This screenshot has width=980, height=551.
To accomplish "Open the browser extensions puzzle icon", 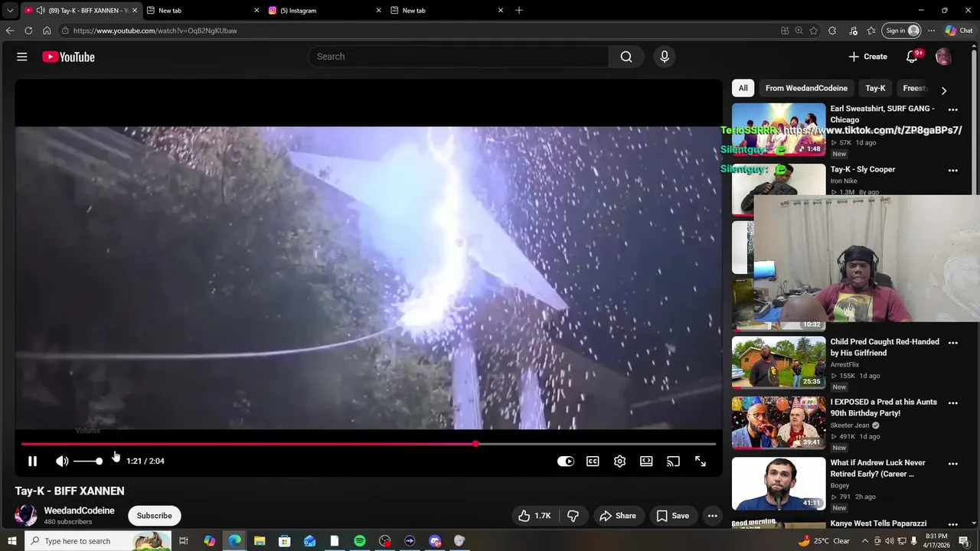I will (x=832, y=31).
